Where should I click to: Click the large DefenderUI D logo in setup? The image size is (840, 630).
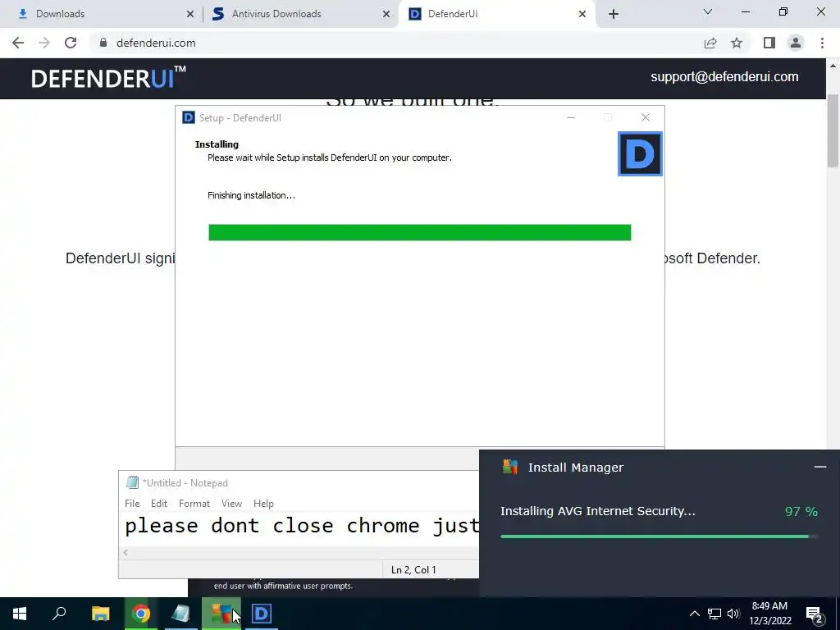pos(640,153)
